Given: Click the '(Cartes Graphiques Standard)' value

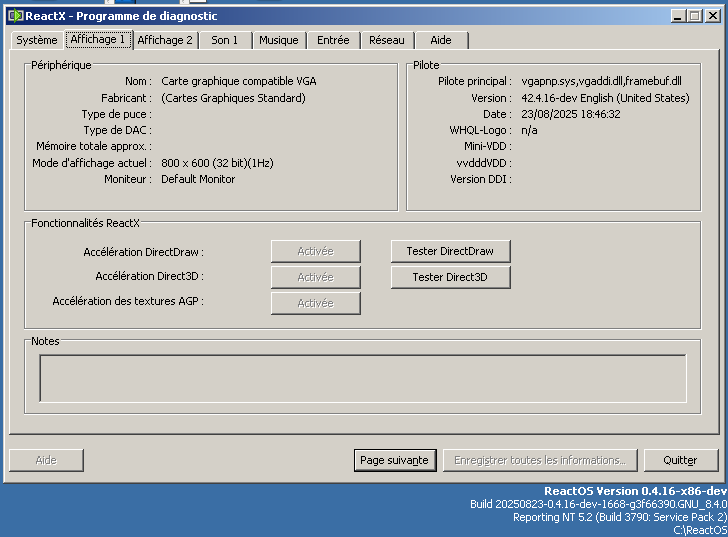Looking at the screenshot, I should coord(234,98).
